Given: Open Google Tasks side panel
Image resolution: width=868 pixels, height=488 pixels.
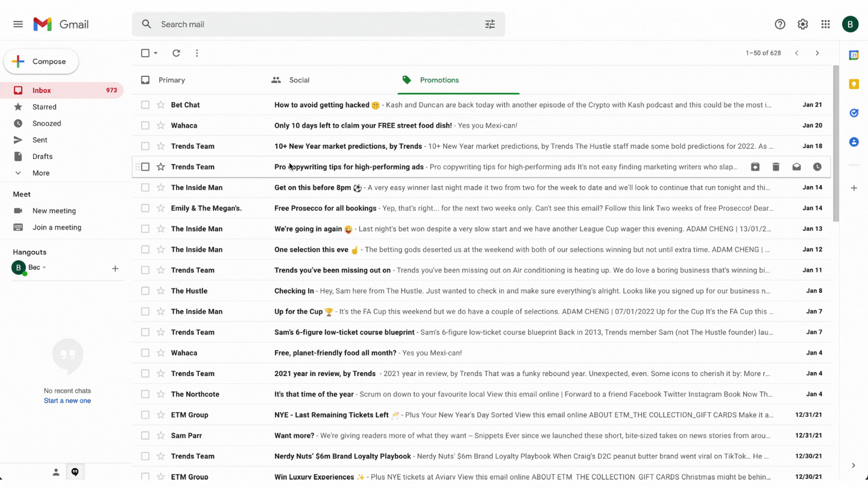Looking at the screenshot, I should [x=854, y=113].
